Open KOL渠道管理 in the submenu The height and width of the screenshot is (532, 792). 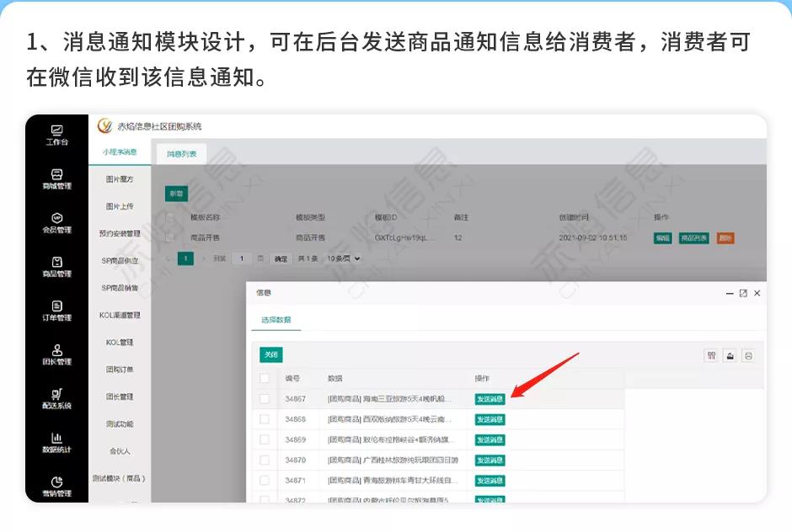point(120,316)
